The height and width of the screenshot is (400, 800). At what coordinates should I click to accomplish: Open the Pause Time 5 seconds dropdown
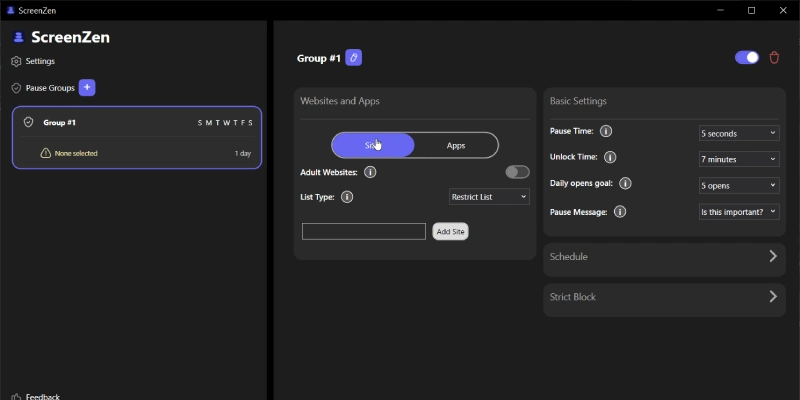pyautogui.click(x=738, y=132)
